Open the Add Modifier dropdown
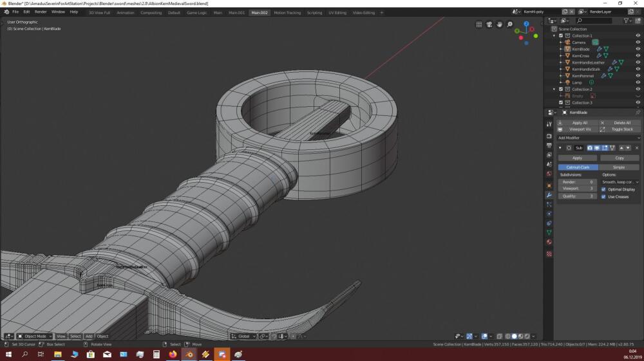Image resolution: width=644 pixels, height=361 pixels. [x=598, y=138]
